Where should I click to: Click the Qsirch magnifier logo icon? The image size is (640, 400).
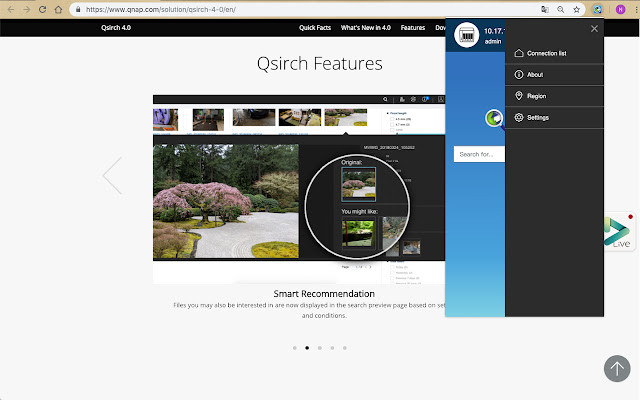(493, 119)
